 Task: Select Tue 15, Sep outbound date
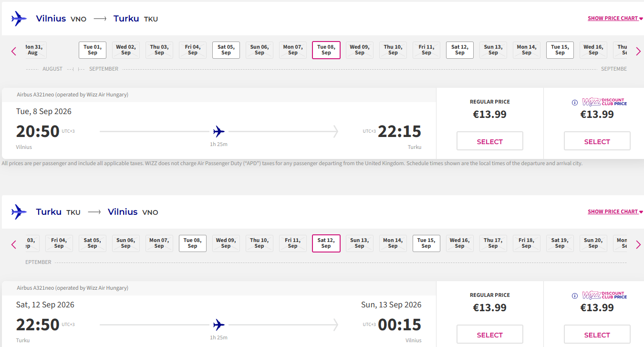click(x=560, y=50)
